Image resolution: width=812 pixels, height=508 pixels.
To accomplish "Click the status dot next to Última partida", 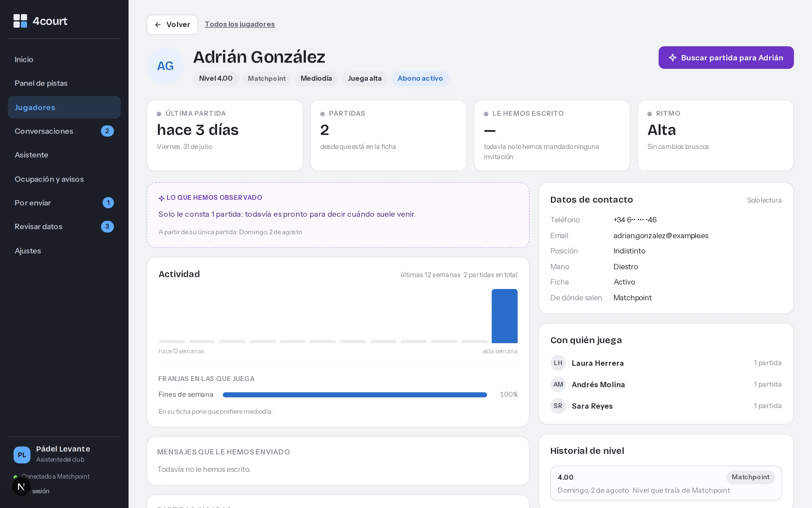I will (159, 114).
